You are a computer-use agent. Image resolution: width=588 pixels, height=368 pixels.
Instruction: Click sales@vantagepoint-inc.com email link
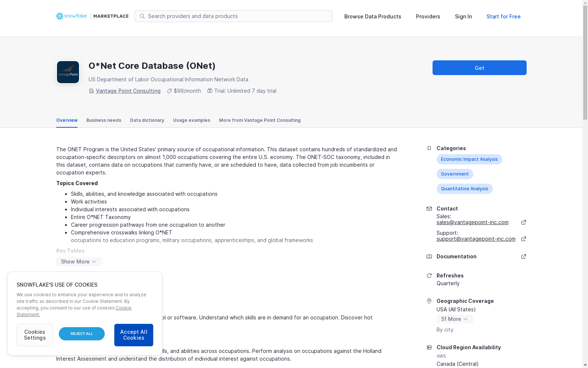tap(473, 222)
